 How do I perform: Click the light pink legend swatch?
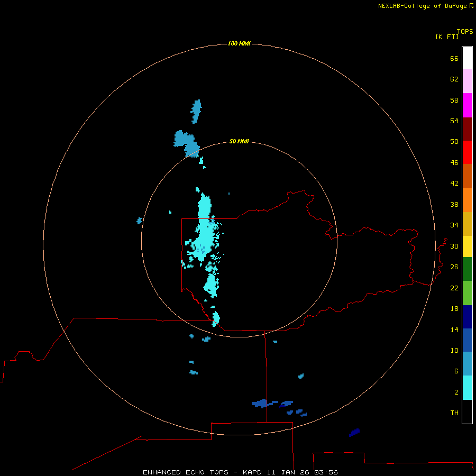click(467, 81)
